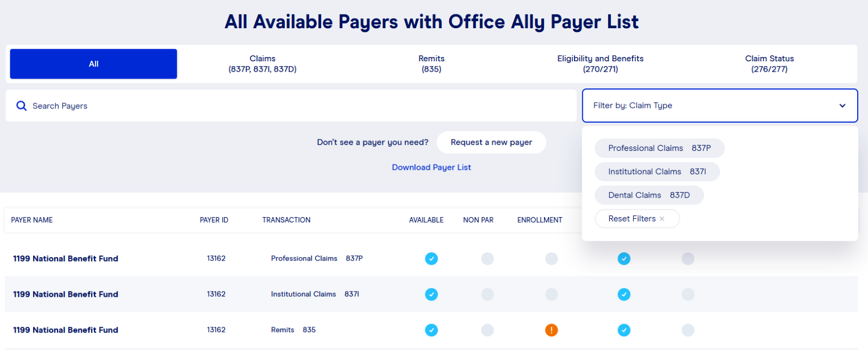Screen dimensions: 868x350
Task: Click Non Par indicator for Institutional Claims row
Action: tap(487, 295)
